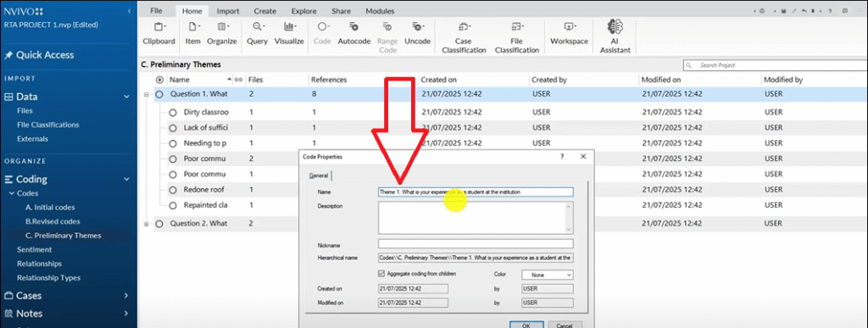The height and width of the screenshot is (328, 868).
Task: Select B.Revised codes folder
Action: point(53,221)
